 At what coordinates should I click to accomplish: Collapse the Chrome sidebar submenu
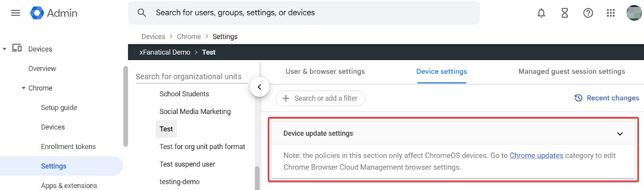coord(23,88)
